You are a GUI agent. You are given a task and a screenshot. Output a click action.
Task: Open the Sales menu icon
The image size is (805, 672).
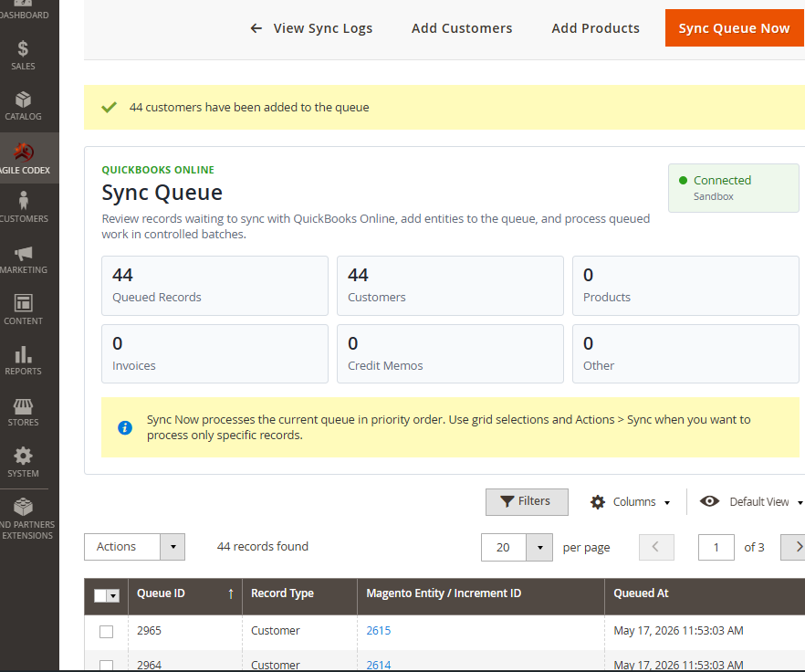23,48
